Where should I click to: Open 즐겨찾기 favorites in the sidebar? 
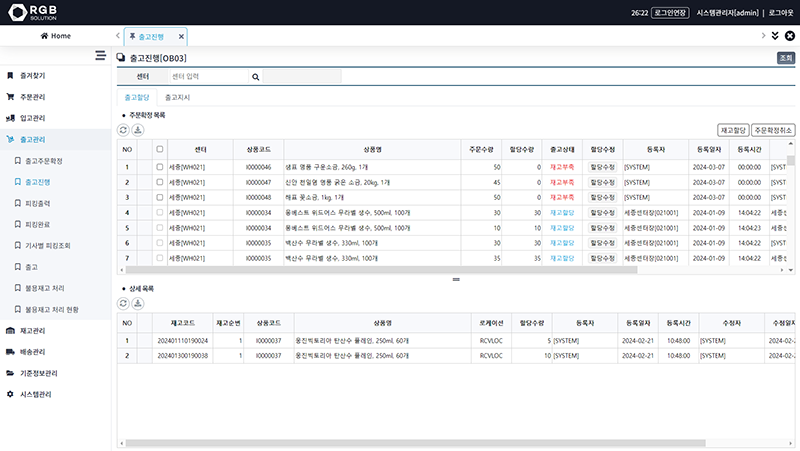point(33,76)
